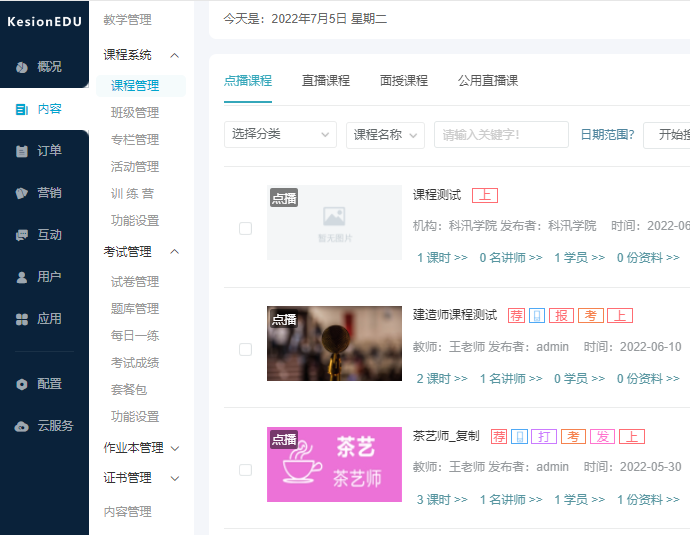Screen dimensions: 690x535
Task: Check the box for 课程测试 course
Action: tap(245, 229)
